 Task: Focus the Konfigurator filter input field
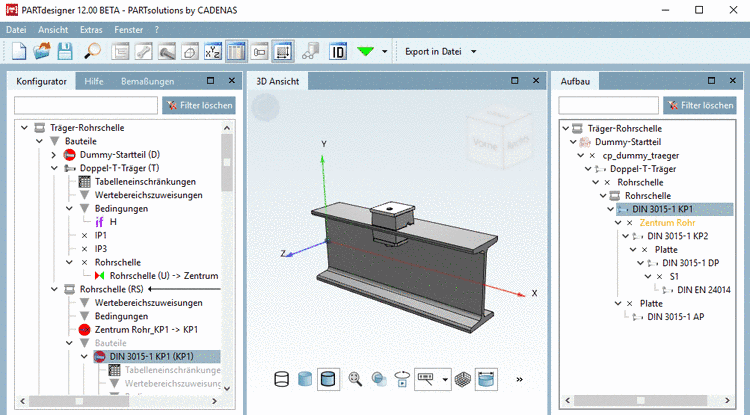(86, 105)
